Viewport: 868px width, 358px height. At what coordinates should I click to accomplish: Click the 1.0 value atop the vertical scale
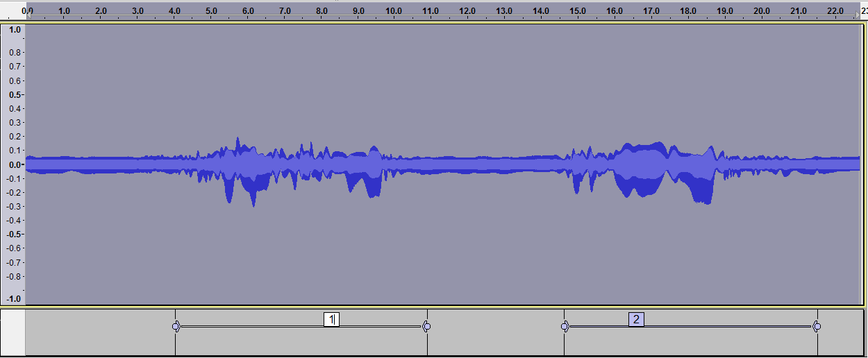(x=15, y=31)
